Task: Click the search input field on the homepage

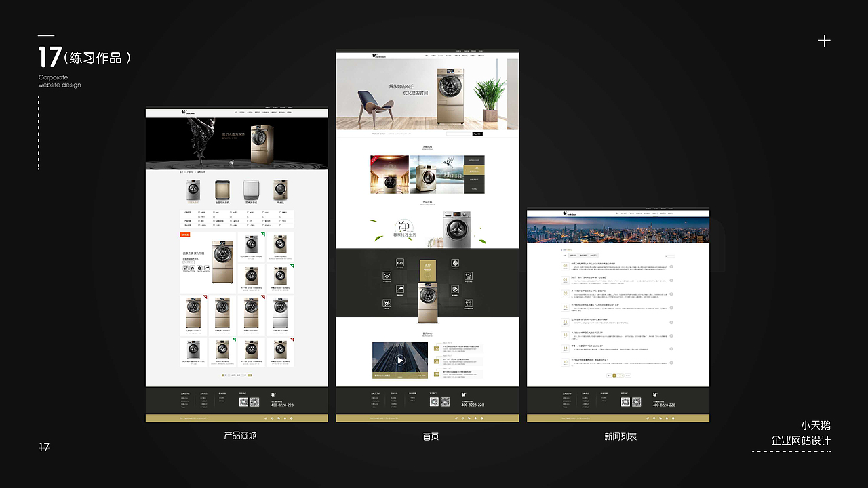Action: click(x=459, y=134)
